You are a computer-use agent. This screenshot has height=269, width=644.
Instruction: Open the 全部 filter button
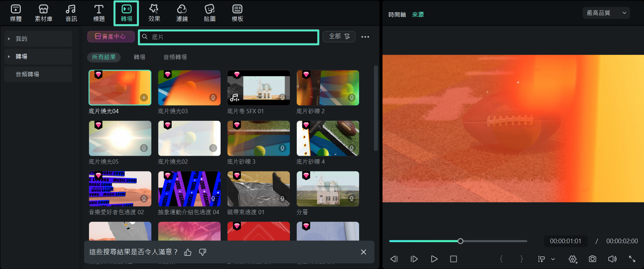(x=339, y=37)
